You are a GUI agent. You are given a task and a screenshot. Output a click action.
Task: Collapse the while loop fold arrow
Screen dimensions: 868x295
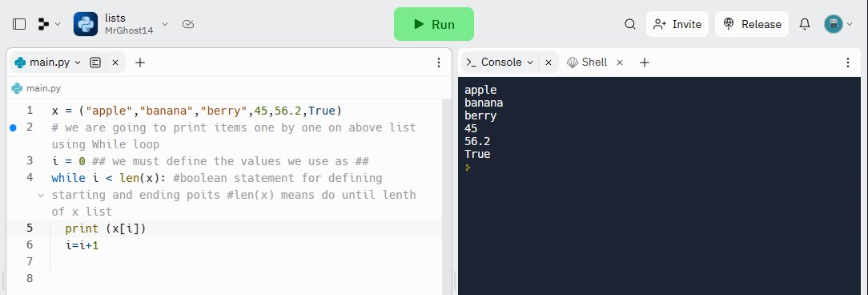(40, 195)
